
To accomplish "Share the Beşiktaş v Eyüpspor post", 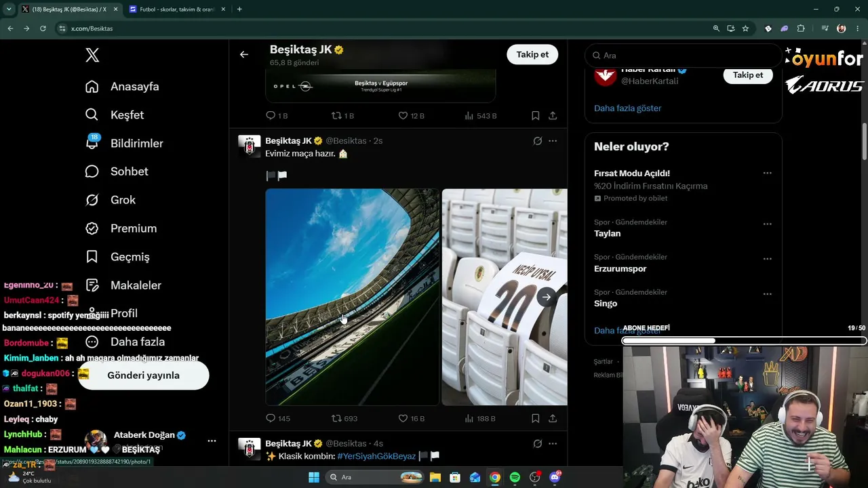I will point(553,116).
